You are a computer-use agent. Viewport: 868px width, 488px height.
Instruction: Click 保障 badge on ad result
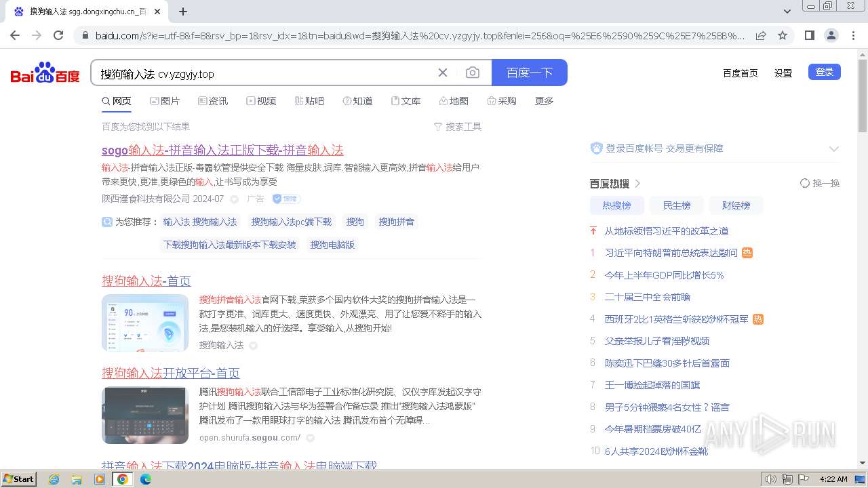(x=286, y=199)
